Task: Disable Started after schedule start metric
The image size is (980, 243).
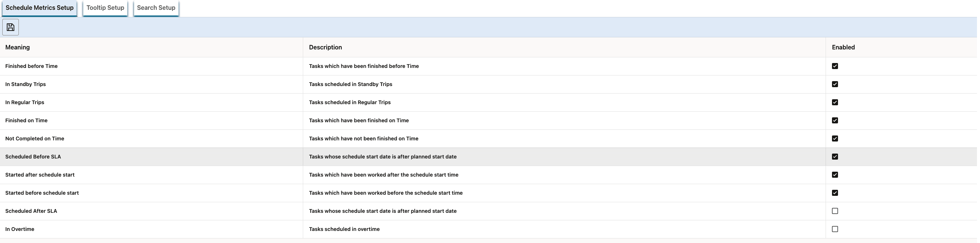Action: tap(835, 175)
